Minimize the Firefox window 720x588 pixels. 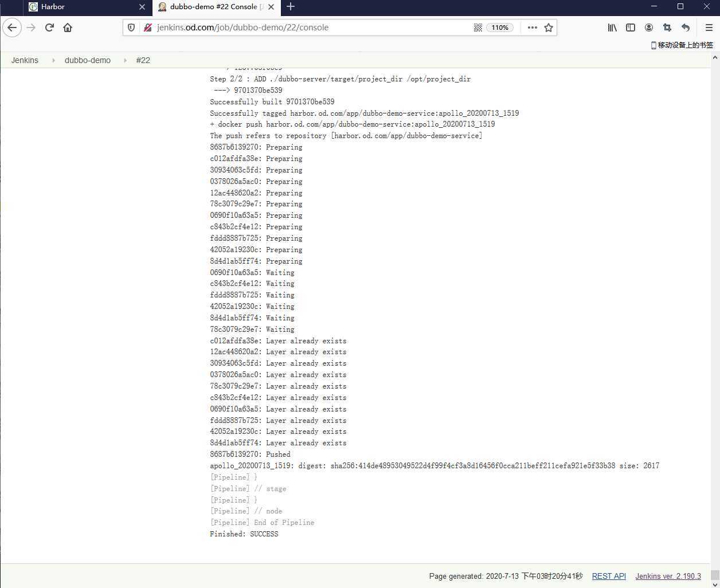(x=654, y=6)
